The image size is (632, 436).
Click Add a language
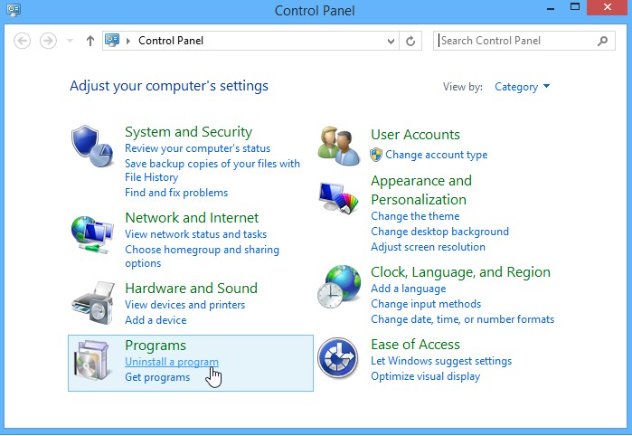tap(408, 289)
